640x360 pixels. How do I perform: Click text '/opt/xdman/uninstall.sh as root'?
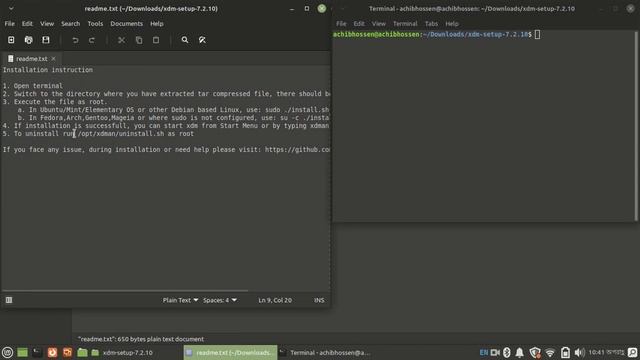point(136,133)
